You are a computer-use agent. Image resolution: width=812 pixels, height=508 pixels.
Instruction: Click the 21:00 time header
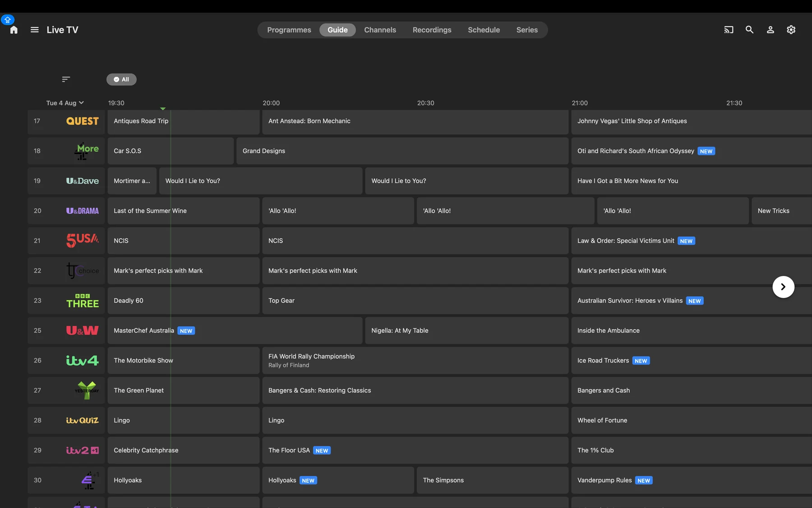pos(580,103)
